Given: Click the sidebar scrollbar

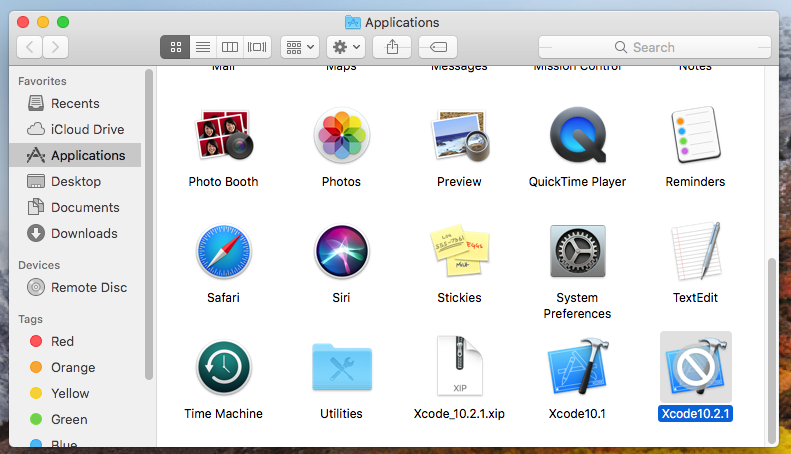Looking at the screenshot, I should click(149, 224).
